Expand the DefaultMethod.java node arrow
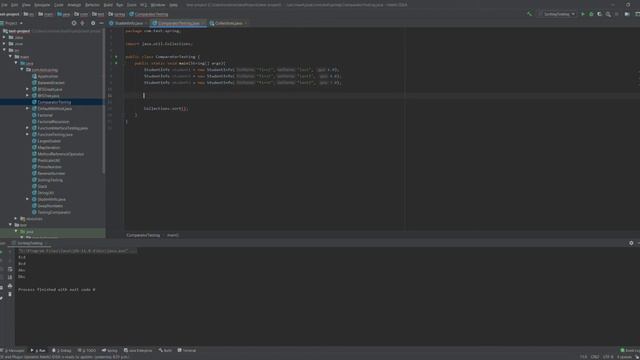Viewport: 640px width, 360px height. tap(27, 109)
